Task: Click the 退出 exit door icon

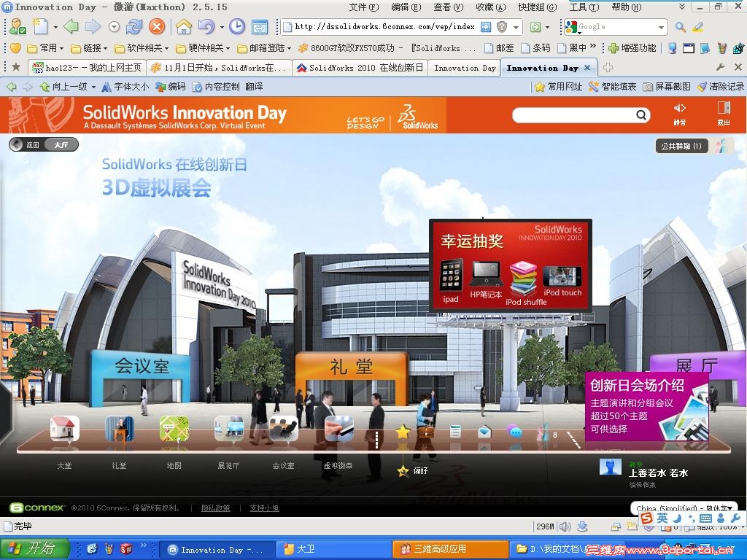Action: [x=724, y=114]
